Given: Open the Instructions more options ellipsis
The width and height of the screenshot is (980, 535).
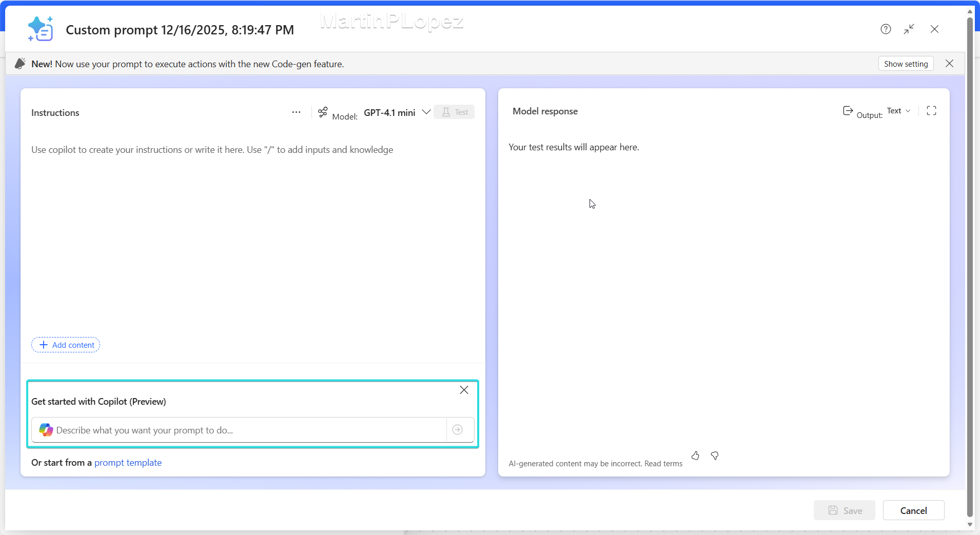Looking at the screenshot, I should 296,112.
